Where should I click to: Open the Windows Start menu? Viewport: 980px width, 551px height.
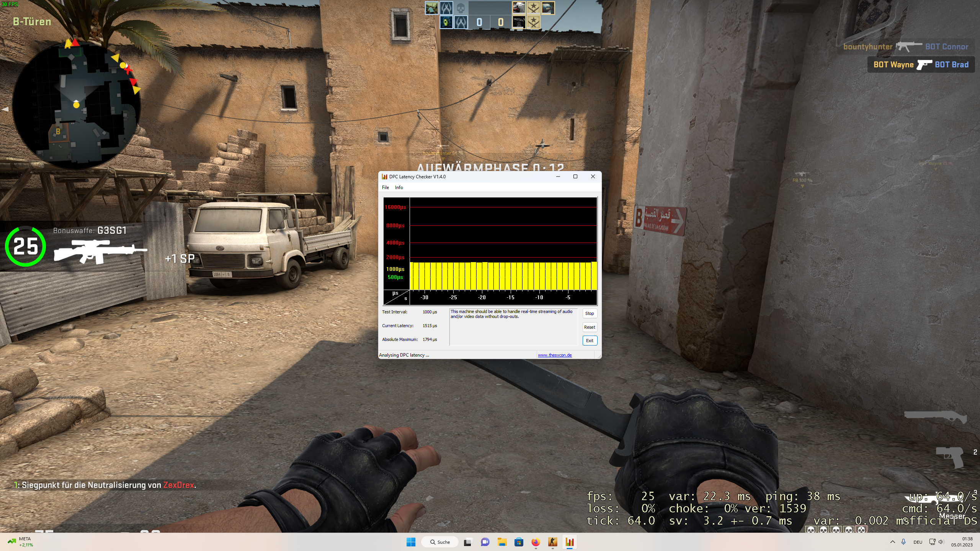pyautogui.click(x=411, y=542)
